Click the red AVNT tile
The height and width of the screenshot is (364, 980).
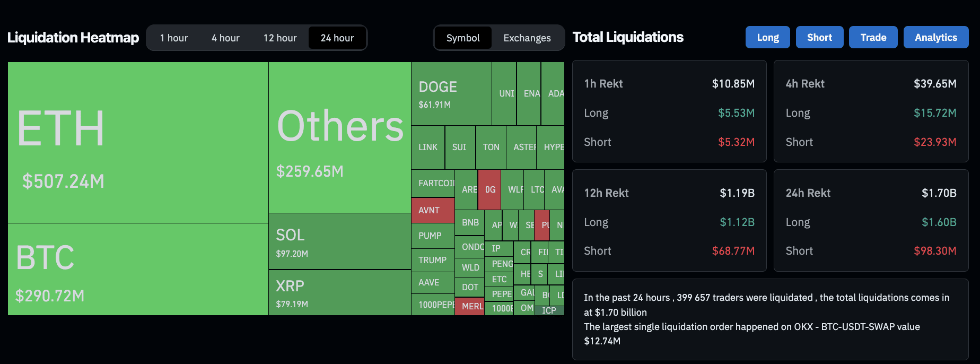tap(433, 210)
